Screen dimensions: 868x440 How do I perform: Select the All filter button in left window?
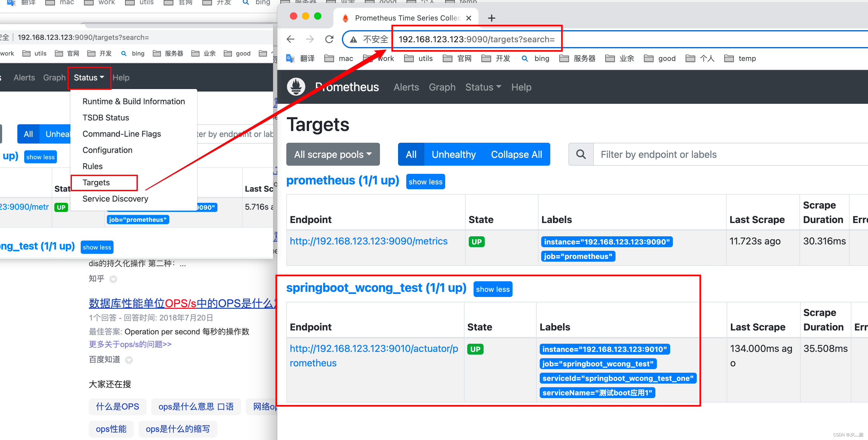pyautogui.click(x=28, y=134)
